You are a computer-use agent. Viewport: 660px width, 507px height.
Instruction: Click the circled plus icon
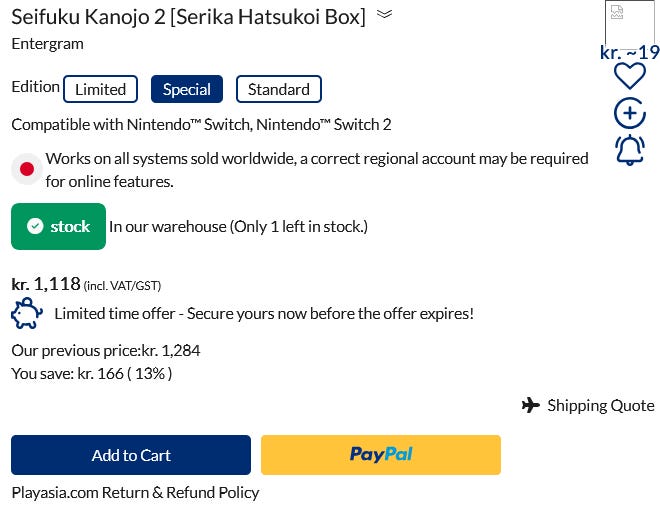[x=629, y=113]
